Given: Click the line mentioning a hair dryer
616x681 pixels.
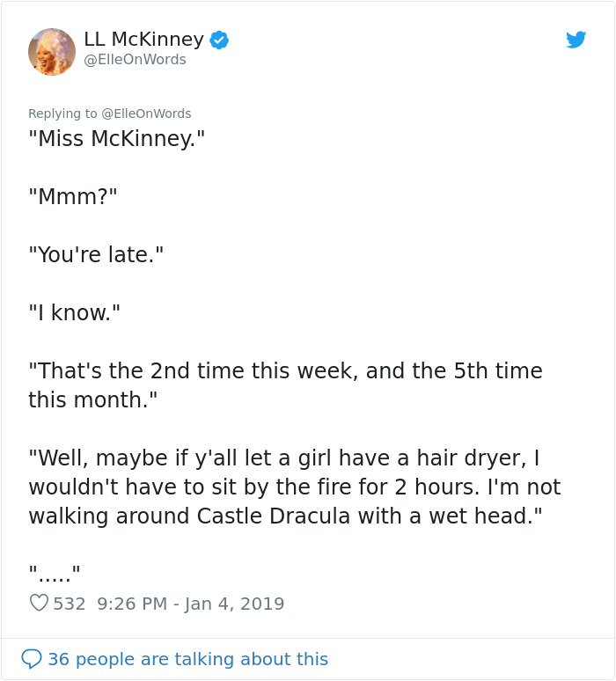Looking at the screenshot, I should tap(283, 458).
